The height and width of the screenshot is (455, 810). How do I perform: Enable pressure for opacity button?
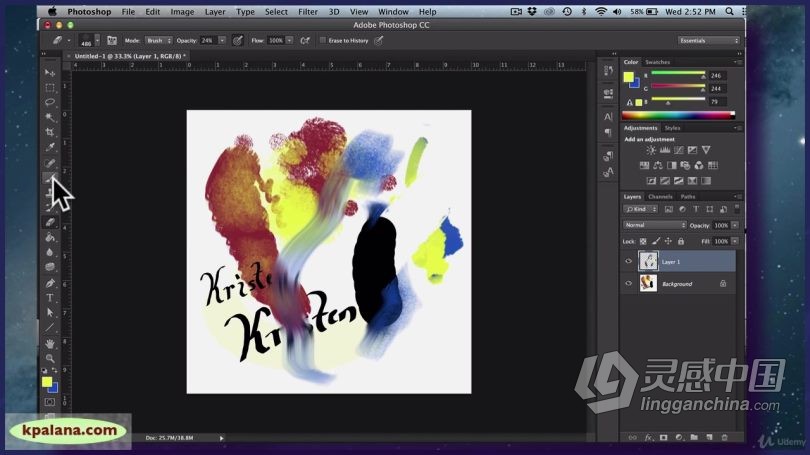[x=238, y=40]
